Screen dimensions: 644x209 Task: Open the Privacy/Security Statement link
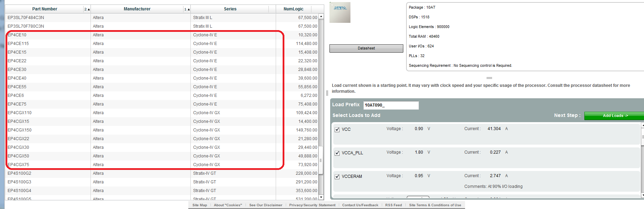coord(312,205)
